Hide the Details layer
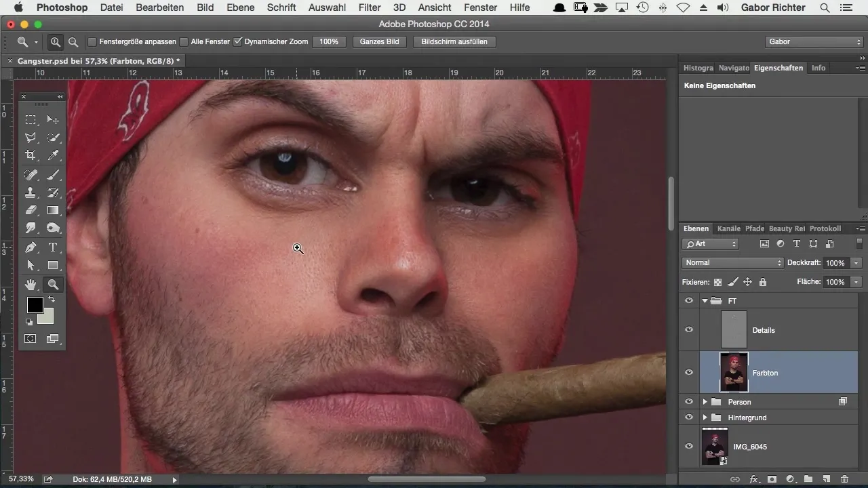Screen dimensions: 868x488 [689, 330]
